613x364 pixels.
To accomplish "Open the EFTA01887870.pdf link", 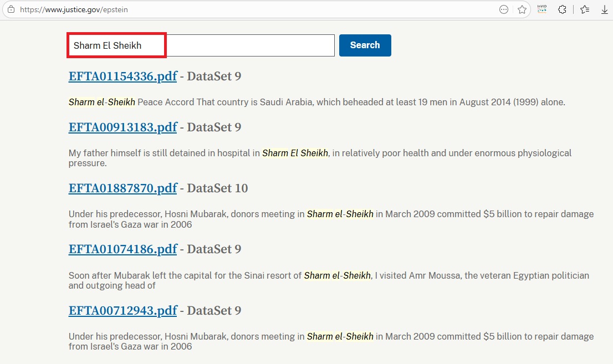I will click(122, 188).
